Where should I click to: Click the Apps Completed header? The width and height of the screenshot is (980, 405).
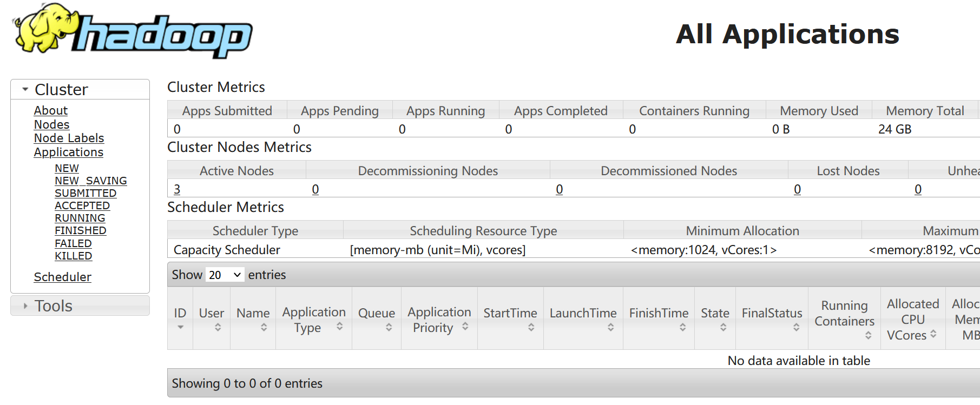coord(561,111)
